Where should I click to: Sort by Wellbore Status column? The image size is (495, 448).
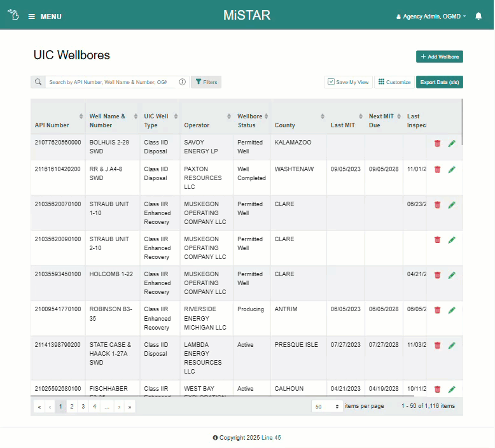(x=267, y=116)
